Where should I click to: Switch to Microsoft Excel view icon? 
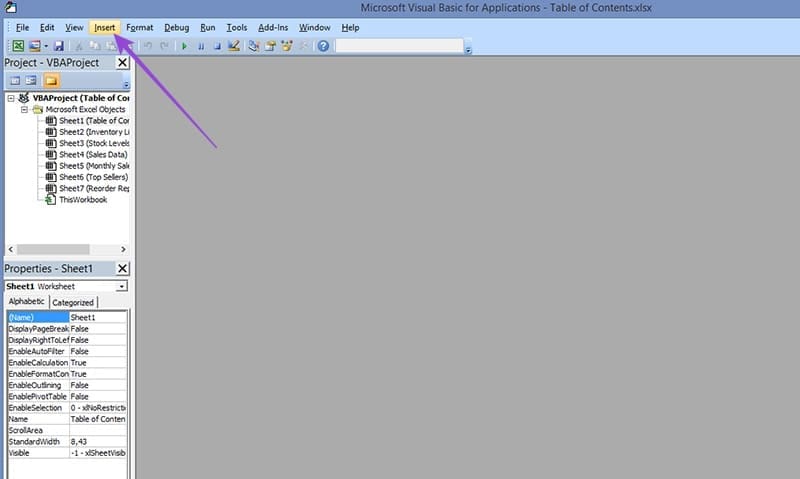[x=18, y=46]
